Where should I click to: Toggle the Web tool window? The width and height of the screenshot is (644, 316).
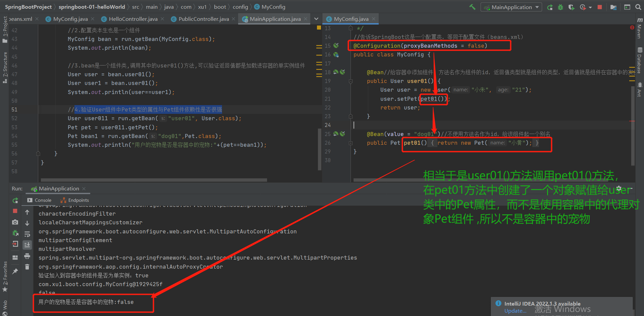5,308
